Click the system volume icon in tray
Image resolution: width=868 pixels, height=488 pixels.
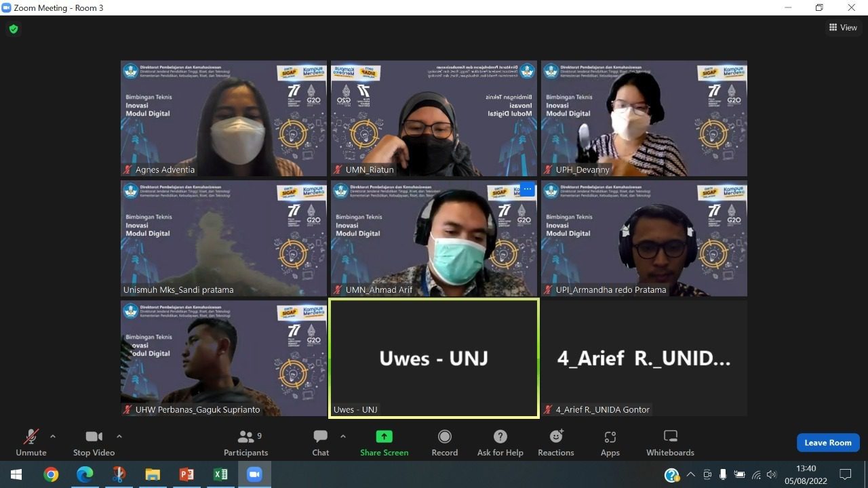tap(771, 474)
